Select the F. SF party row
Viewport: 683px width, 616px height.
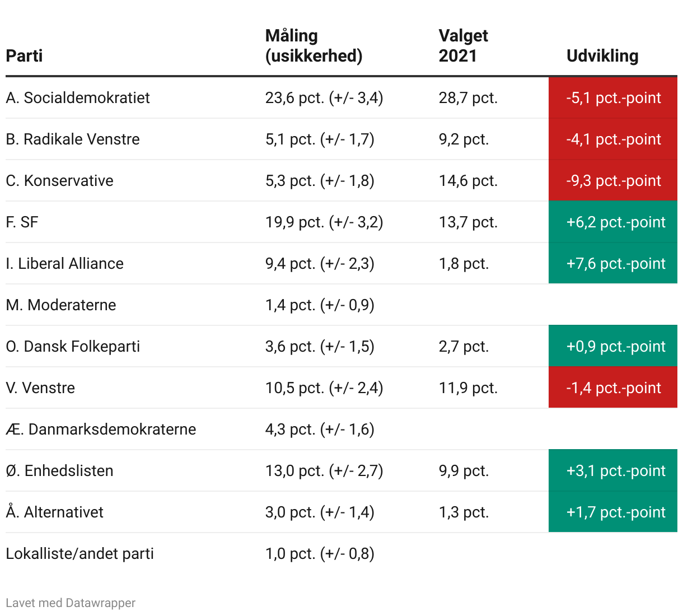coord(341,222)
